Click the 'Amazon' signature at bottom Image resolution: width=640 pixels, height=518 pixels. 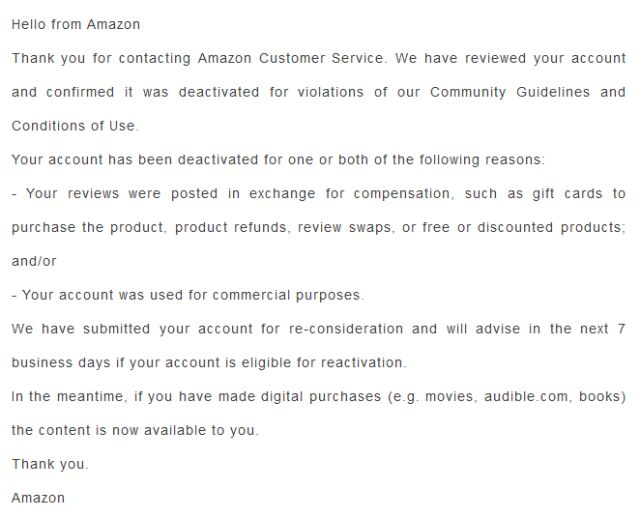click(x=38, y=498)
